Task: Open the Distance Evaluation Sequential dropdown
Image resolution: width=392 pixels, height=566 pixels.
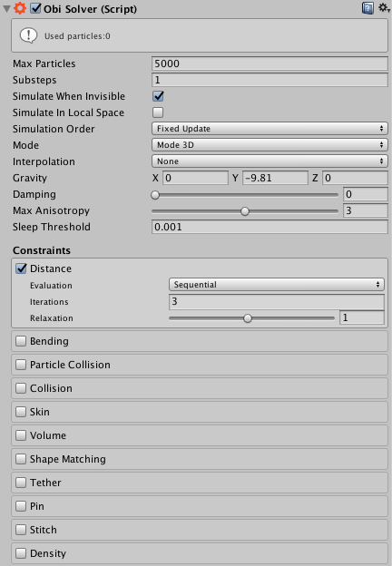Action: [277, 285]
